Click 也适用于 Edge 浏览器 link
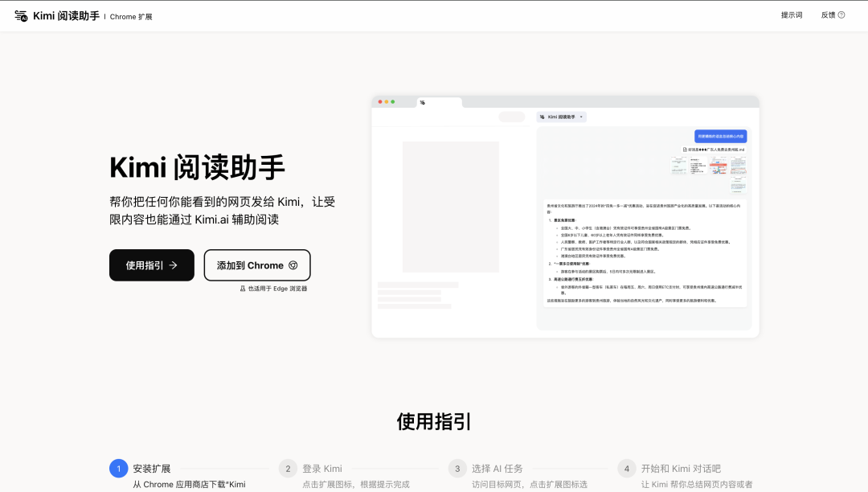The height and width of the screenshot is (492, 868). pyautogui.click(x=277, y=289)
